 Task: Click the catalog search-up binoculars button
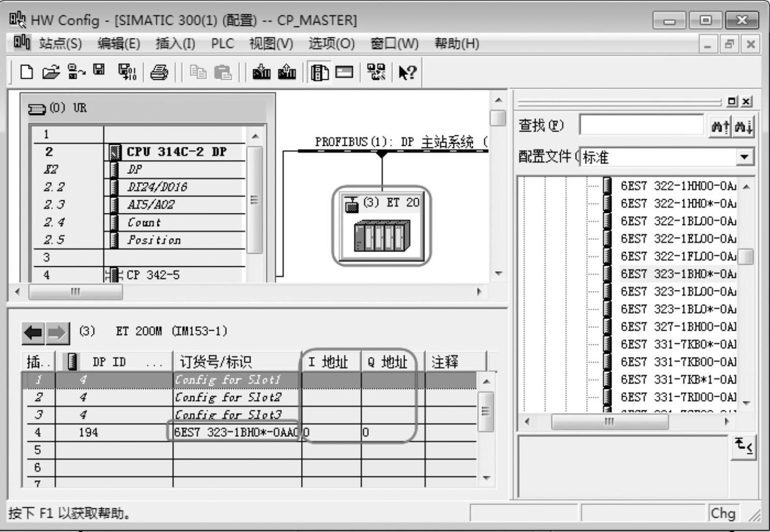pos(720,126)
